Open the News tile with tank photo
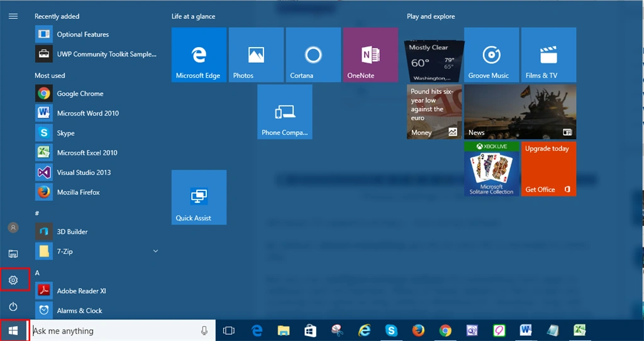 [x=520, y=112]
